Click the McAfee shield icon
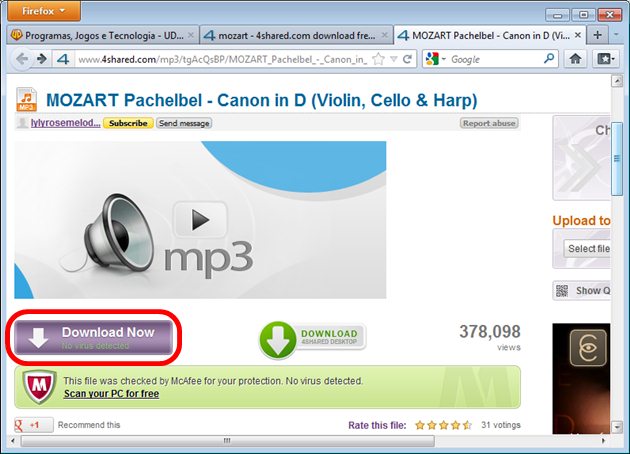Screen dimensions: 630x454 tap(39, 387)
